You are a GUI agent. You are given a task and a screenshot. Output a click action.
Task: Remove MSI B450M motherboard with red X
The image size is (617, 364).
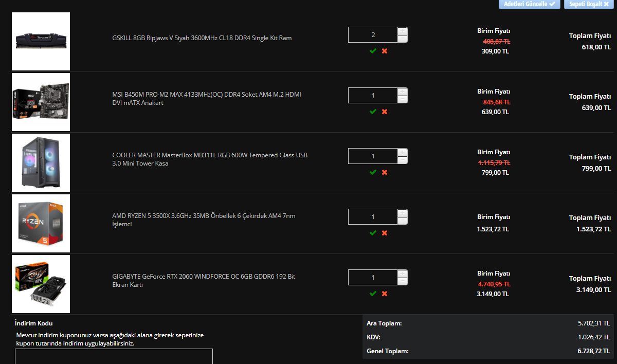(x=385, y=112)
